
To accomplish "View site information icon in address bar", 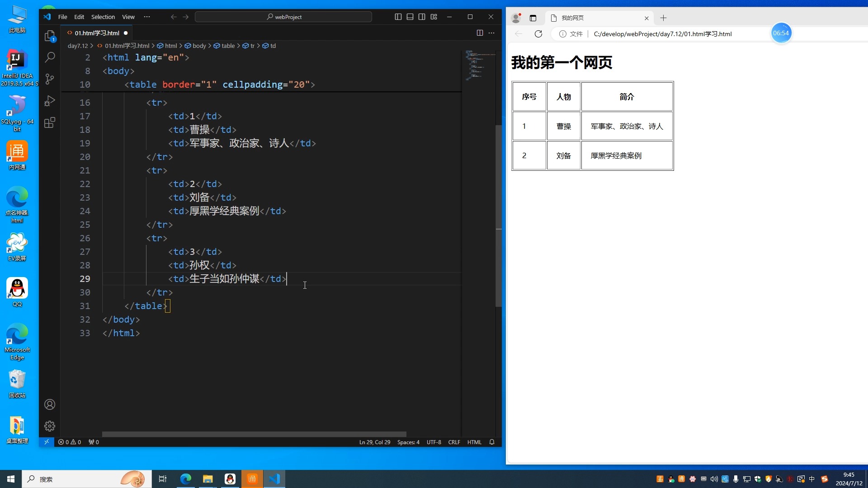I will point(562,34).
